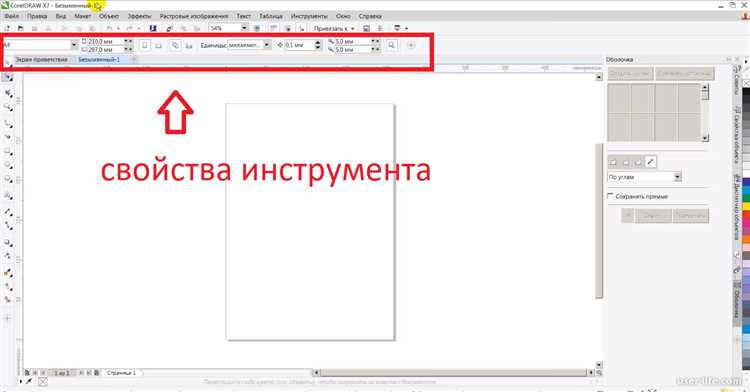This screenshot has height=392, width=750.
Task: Select the Straight-Line Connector tool
Action: click(8, 225)
